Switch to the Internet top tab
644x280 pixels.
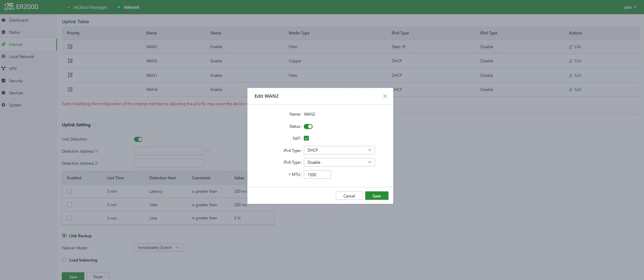tap(128, 7)
